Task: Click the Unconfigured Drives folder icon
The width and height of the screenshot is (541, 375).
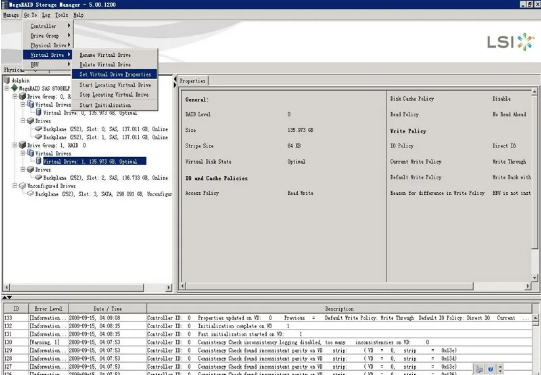Action: 22,186
